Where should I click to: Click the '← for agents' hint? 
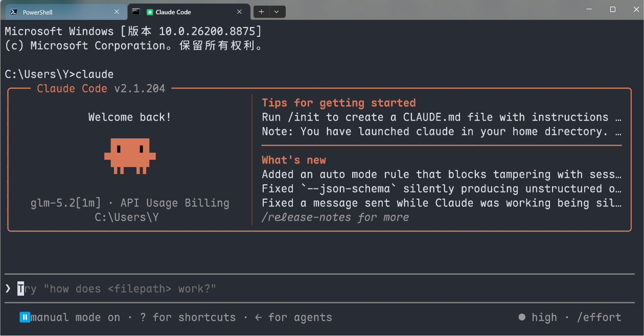tap(293, 318)
